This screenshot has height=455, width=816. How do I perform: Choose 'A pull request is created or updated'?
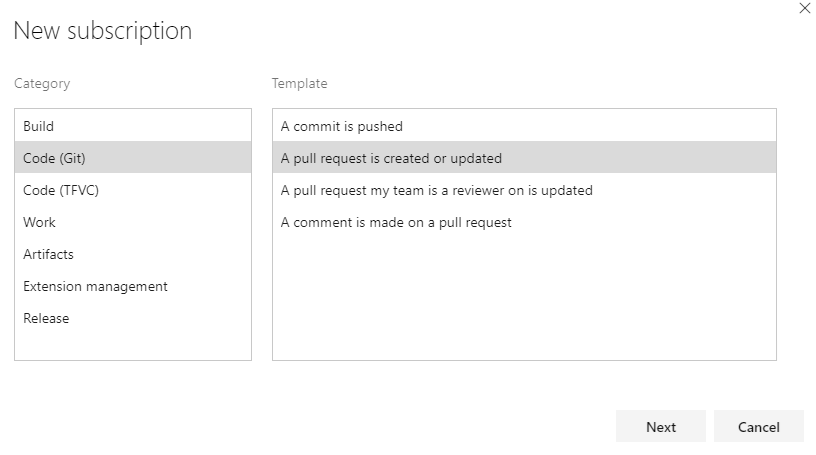tap(391, 158)
